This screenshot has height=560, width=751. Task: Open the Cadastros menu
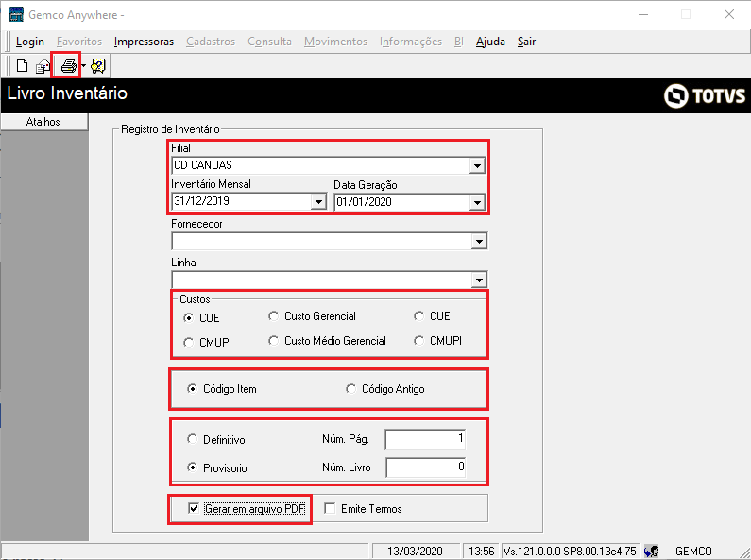click(211, 42)
